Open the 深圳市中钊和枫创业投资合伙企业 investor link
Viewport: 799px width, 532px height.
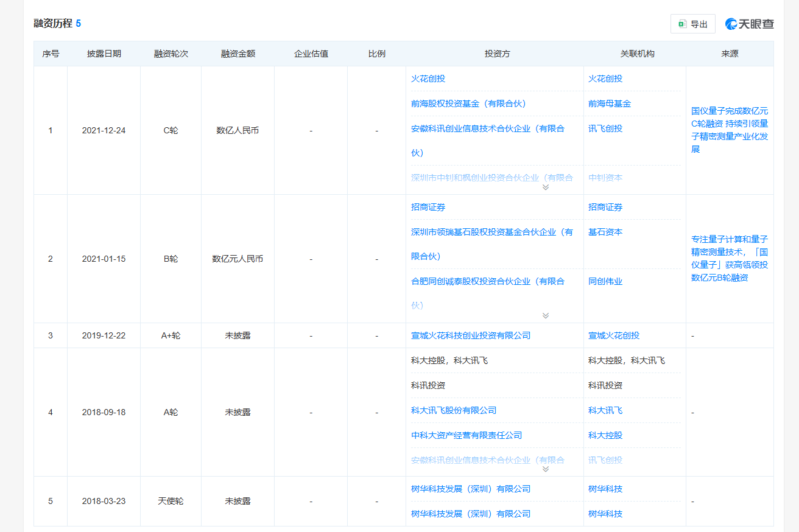pyautogui.click(x=492, y=178)
